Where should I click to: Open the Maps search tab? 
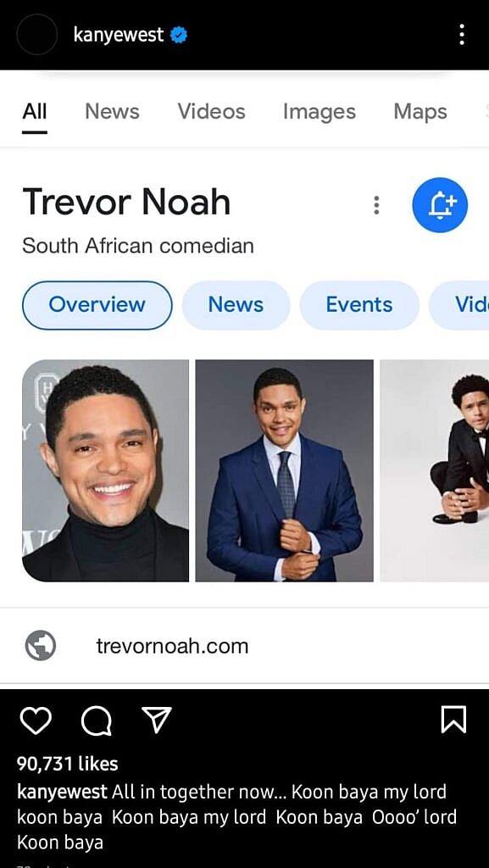point(420,112)
